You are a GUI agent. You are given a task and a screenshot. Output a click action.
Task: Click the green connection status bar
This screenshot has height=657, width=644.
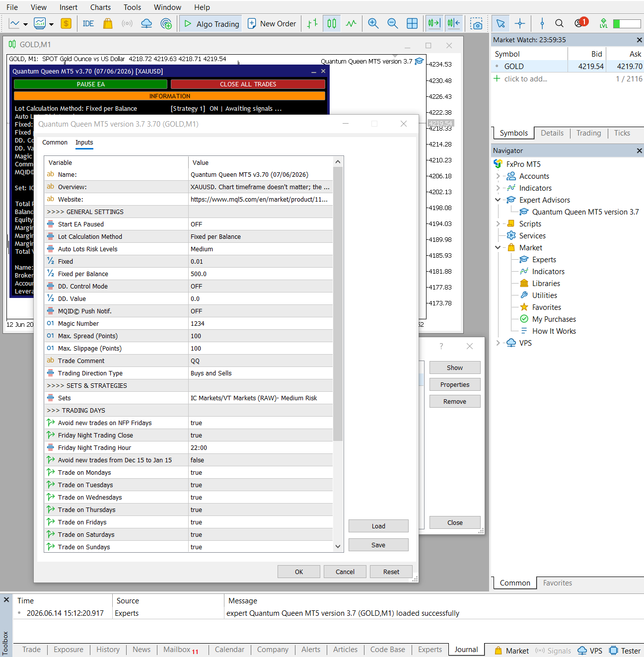pos(627,23)
